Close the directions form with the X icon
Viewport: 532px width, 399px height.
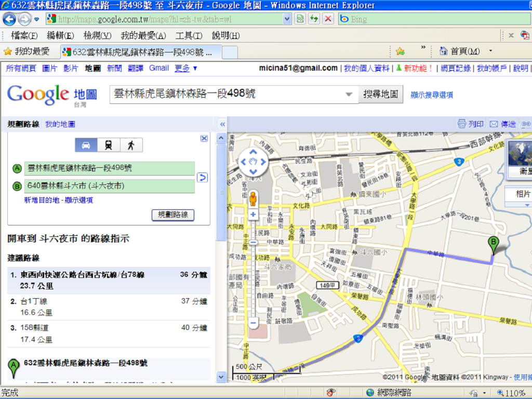204,138
